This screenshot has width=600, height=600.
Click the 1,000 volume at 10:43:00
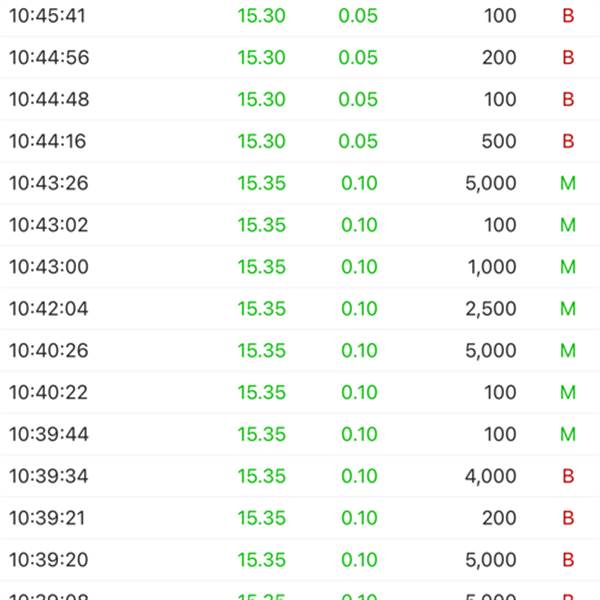click(x=492, y=267)
